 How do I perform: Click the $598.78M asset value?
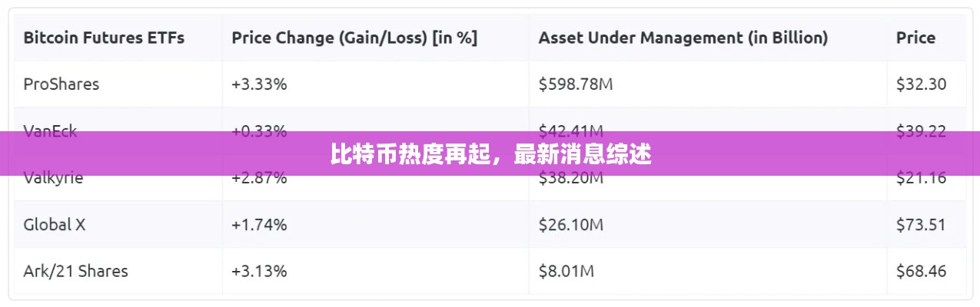[x=575, y=84]
